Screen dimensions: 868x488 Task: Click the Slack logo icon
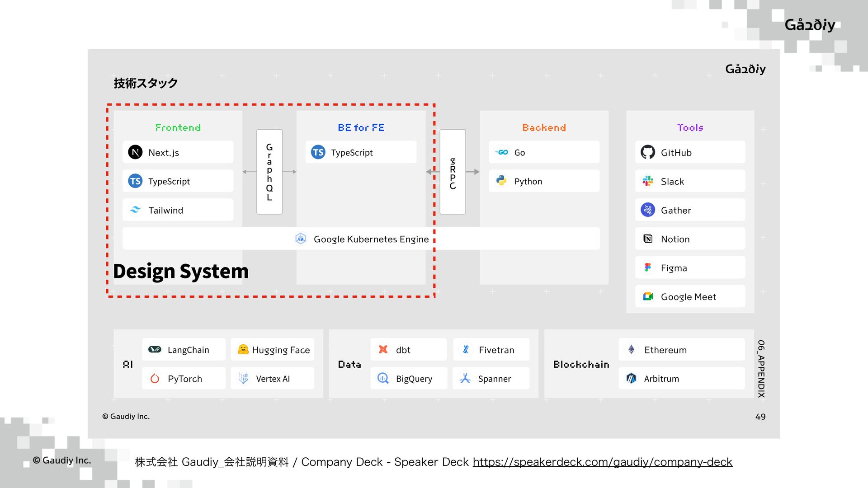tap(647, 181)
